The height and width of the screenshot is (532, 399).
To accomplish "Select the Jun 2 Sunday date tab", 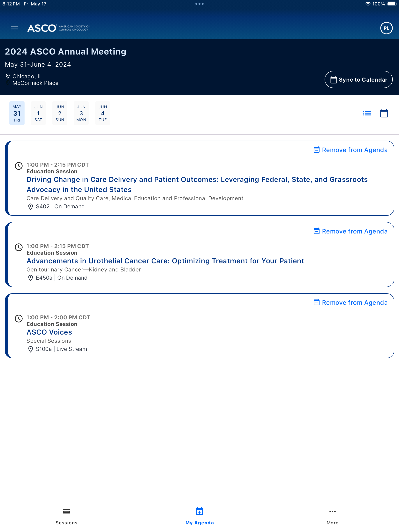I will point(60,113).
